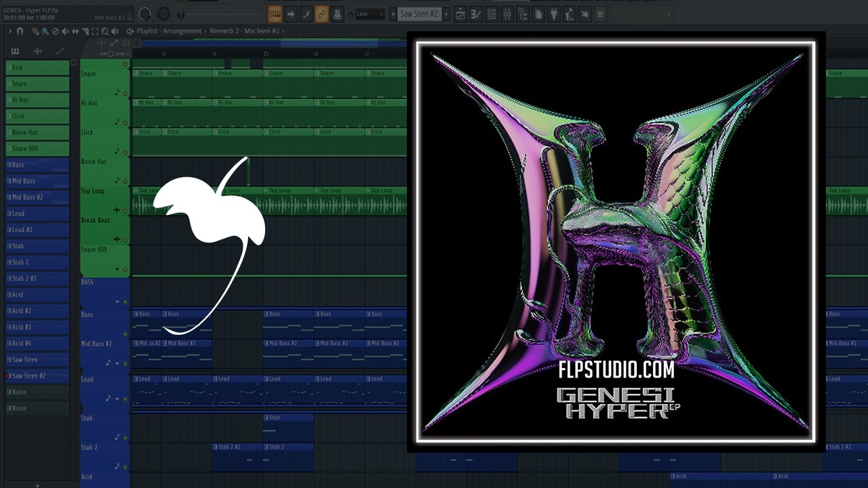Select the Lead #2 pattern in picker

pyautogui.click(x=37, y=230)
